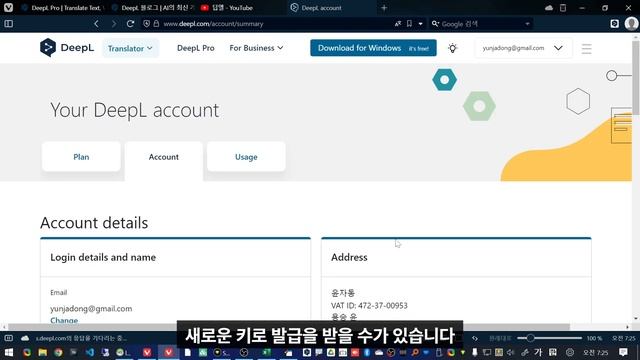Screen dimensions: 640x360
Task: Switch to the DeepL blog browser tab
Action: click(153, 8)
